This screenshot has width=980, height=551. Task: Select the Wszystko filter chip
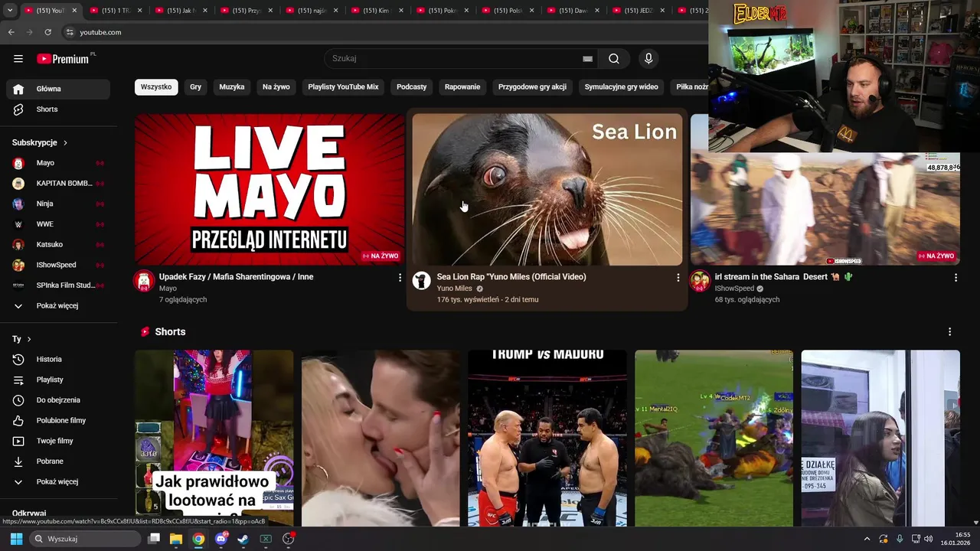[x=156, y=87]
